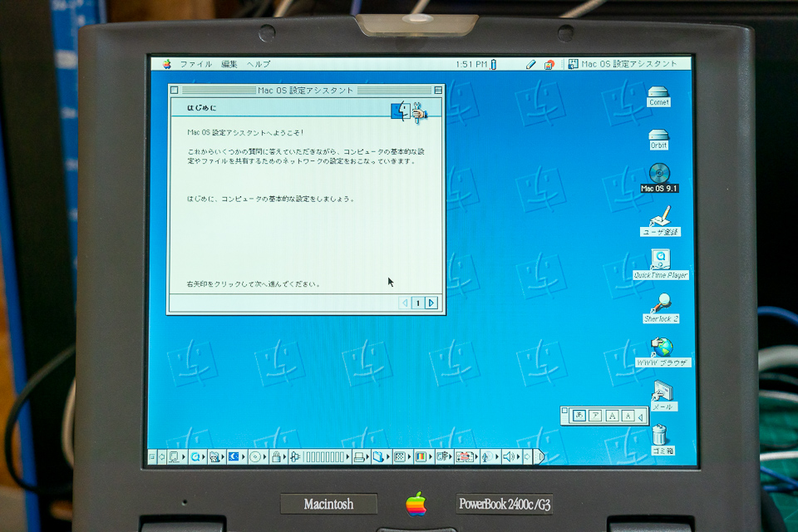Screen dimensions: 798x532
Task: Open the Sound Source microphone module
Action: [x=489, y=456]
